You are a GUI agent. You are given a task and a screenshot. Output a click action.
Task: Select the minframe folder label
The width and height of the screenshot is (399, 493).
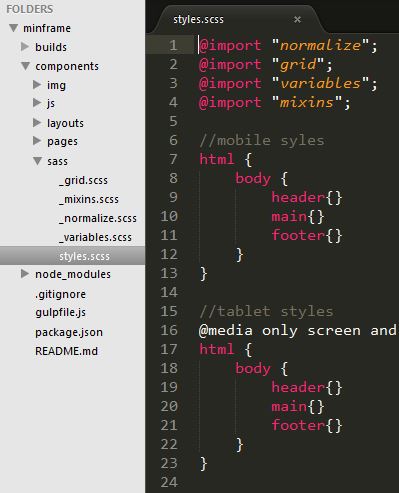click(x=47, y=28)
